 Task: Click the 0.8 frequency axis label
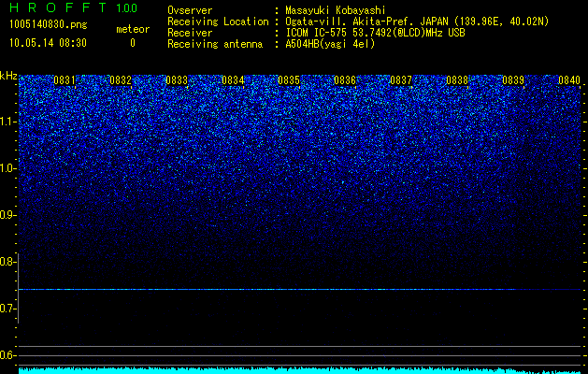[7, 262]
